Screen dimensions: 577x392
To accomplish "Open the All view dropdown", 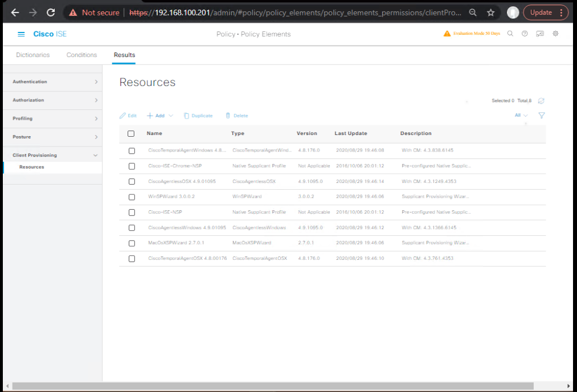I will click(521, 115).
